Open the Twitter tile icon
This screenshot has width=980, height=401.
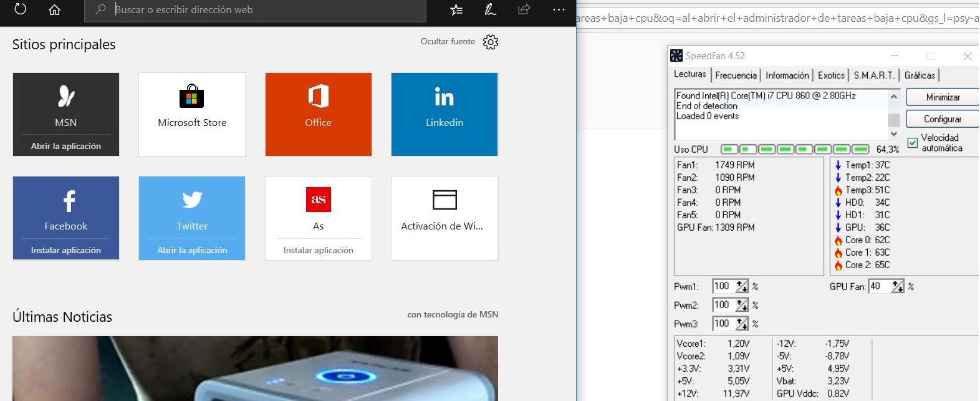pos(192,200)
